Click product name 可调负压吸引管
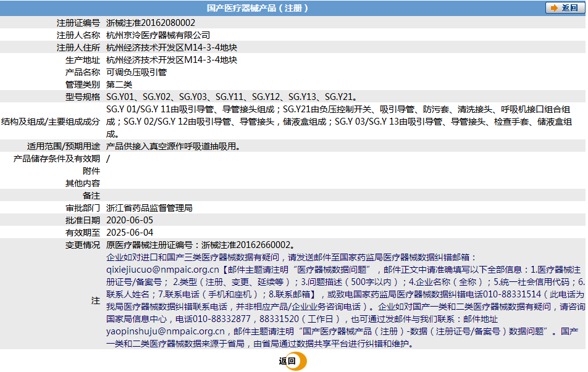This screenshot has height=372, width=588. pyautogui.click(x=136, y=72)
